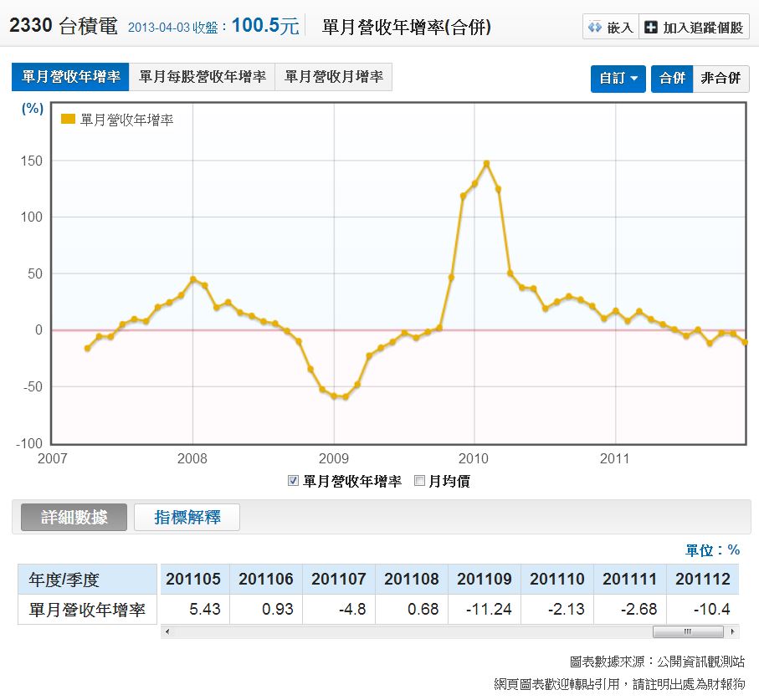
Task: Click the -2.13 value cell
Action: click(x=557, y=609)
